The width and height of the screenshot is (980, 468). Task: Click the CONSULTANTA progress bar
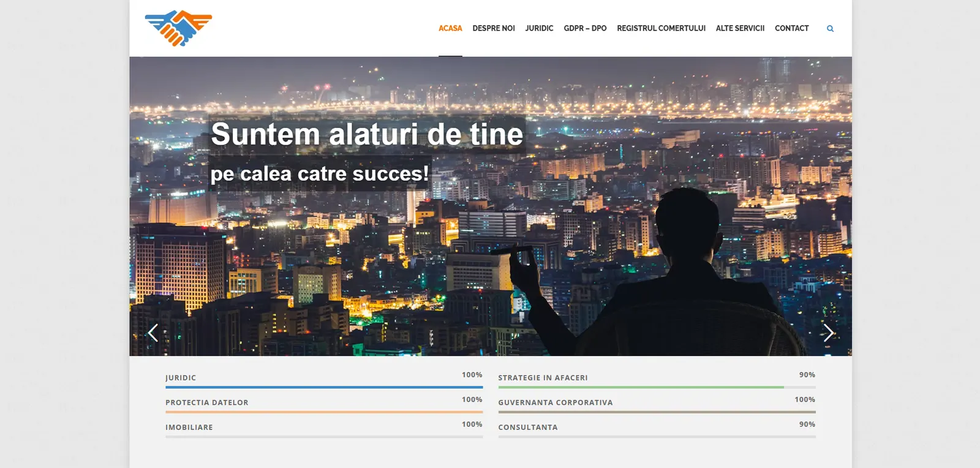coord(657,437)
